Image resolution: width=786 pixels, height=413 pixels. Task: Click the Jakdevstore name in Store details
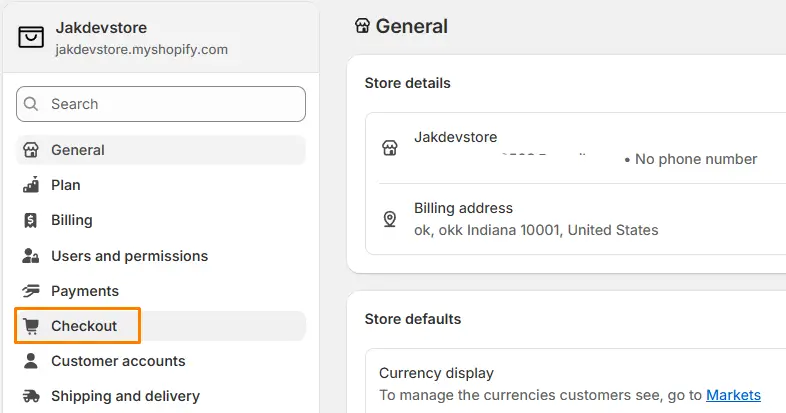pos(456,137)
